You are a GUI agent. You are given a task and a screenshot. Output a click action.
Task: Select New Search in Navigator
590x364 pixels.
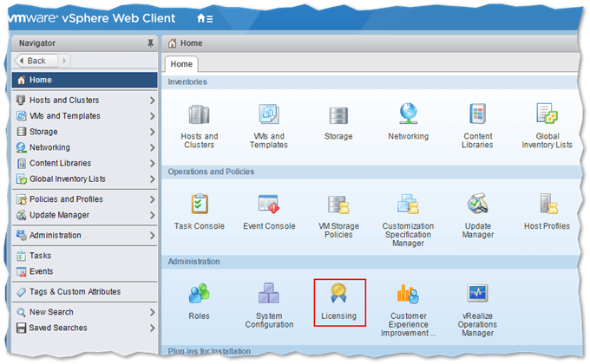point(85,312)
